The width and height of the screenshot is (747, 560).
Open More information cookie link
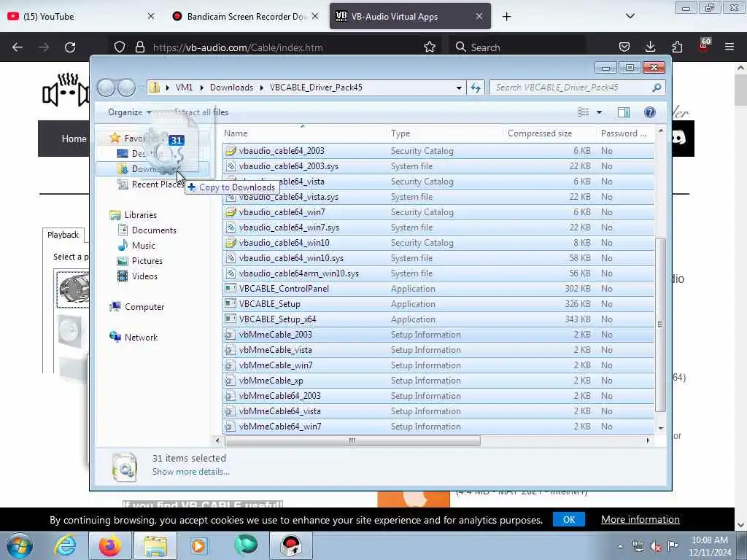[x=640, y=519]
